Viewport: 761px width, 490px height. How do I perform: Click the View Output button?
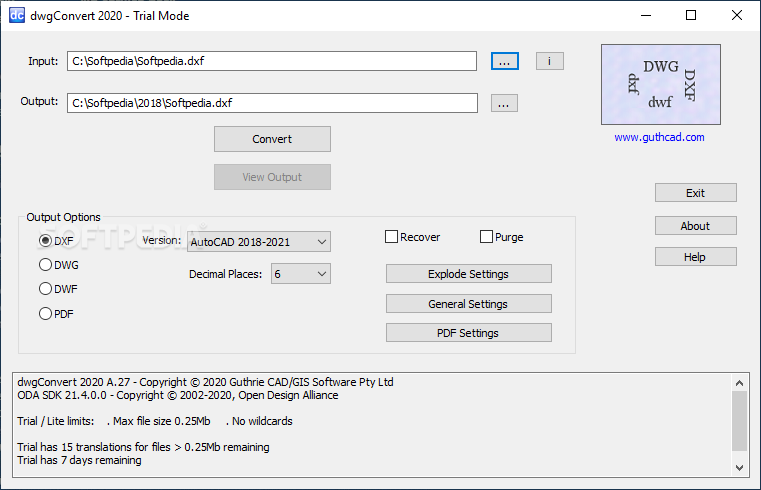272,177
